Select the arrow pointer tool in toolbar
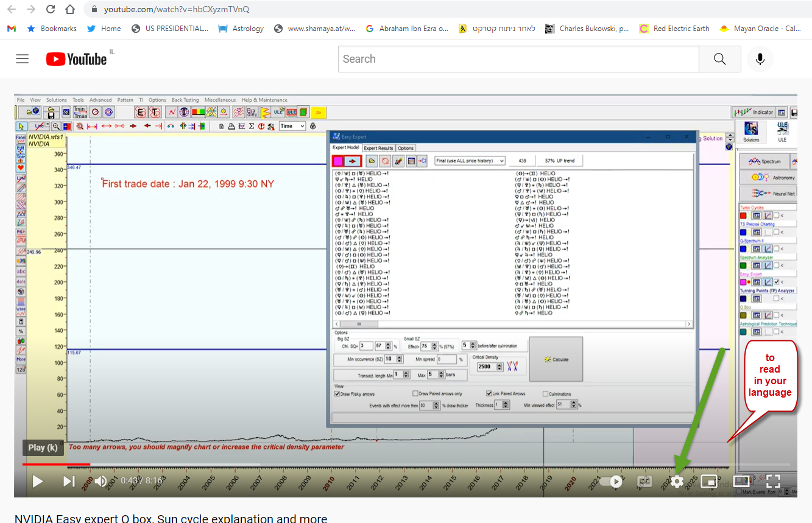This screenshot has width=812, height=523. (x=22, y=126)
